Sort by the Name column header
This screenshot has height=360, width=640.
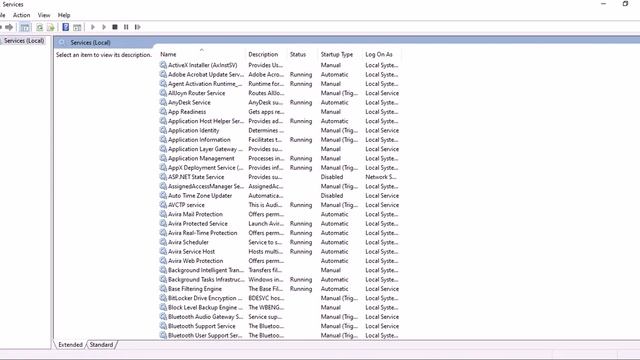coord(168,54)
